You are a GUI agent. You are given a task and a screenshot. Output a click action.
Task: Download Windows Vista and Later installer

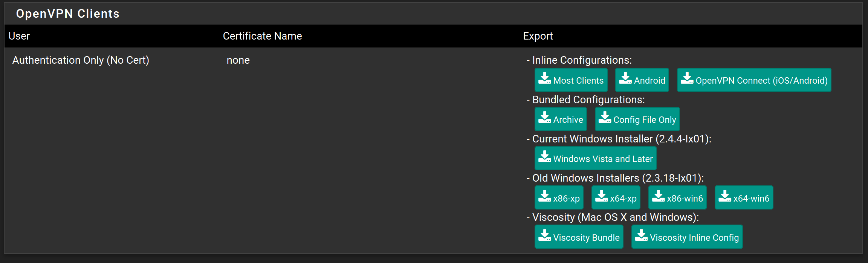click(595, 158)
